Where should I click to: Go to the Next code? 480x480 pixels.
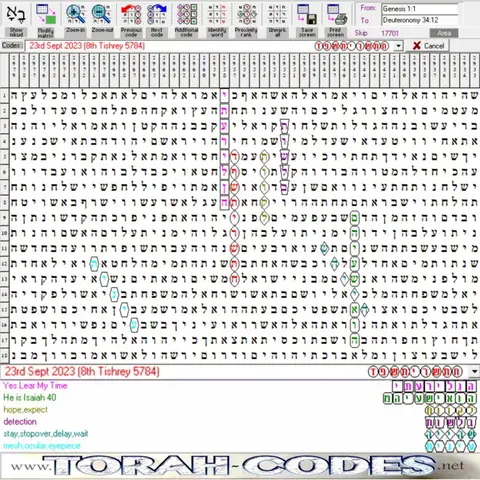click(x=157, y=15)
